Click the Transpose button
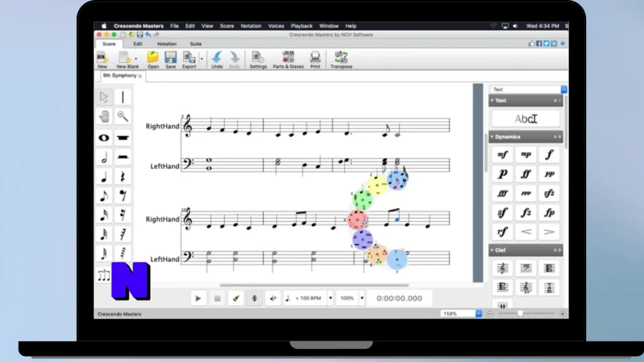The image size is (644, 362). pyautogui.click(x=341, y=60)
